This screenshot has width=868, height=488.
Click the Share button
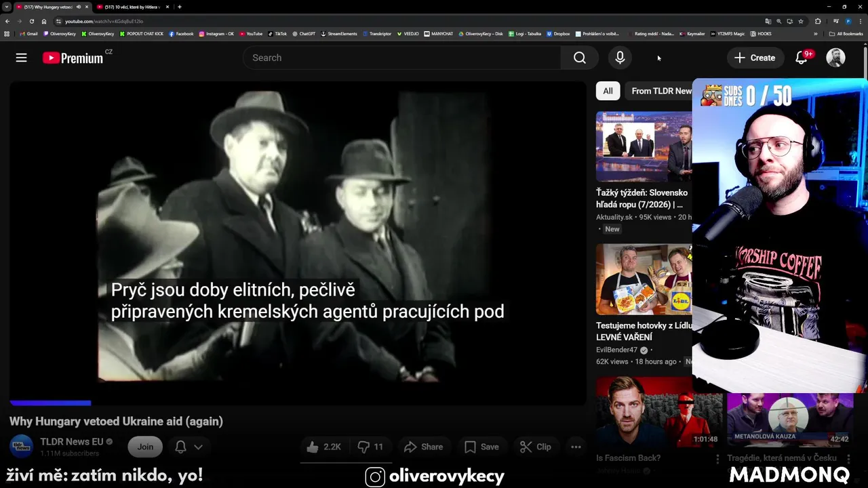(x=423, y=447)
